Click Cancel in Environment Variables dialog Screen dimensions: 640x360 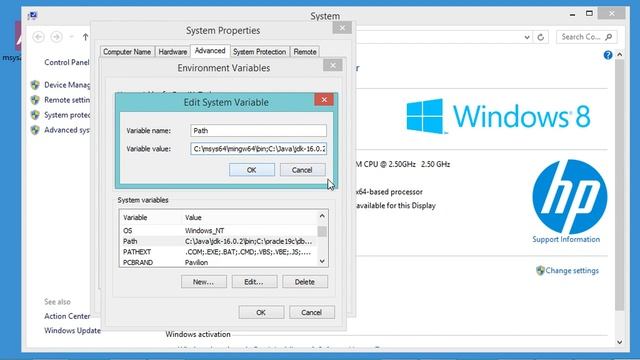(311, 312)
